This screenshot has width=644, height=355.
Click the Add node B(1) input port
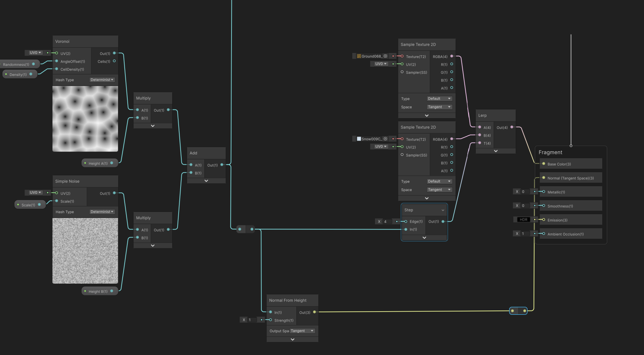(191, 173)
